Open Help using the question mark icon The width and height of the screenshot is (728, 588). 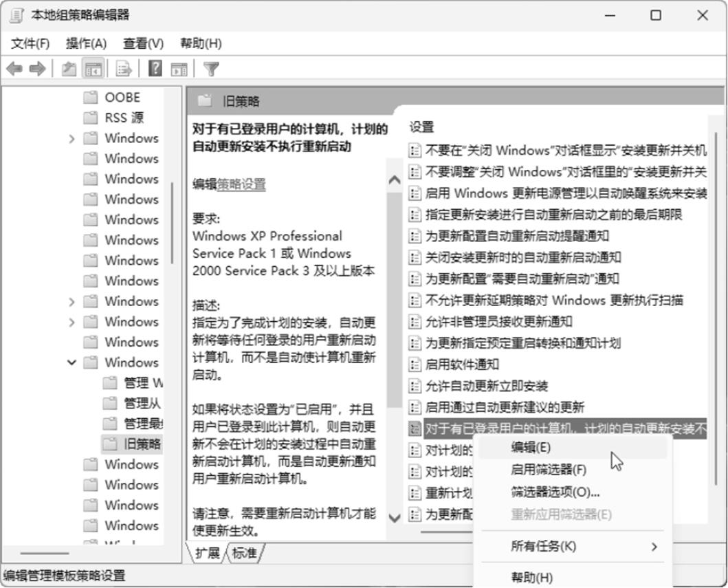pos(155,69)
